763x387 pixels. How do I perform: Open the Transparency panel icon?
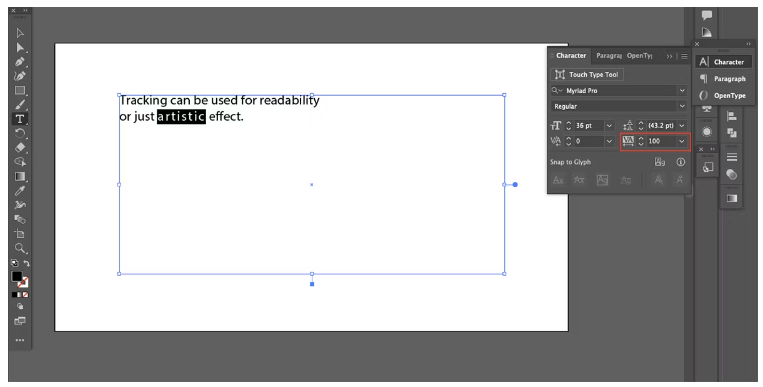click(x=731, y=174)
